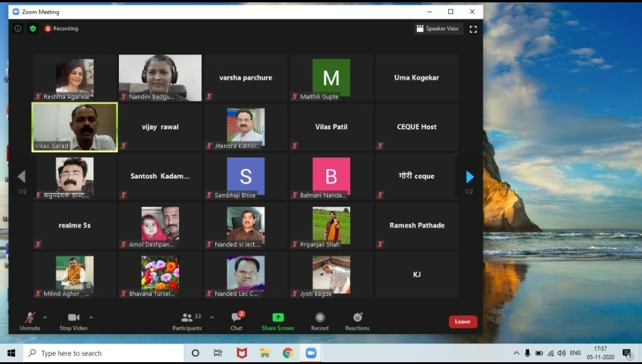The image size is (642, 364).
Task: Open Reactions menu
Action: coord(357,321)
